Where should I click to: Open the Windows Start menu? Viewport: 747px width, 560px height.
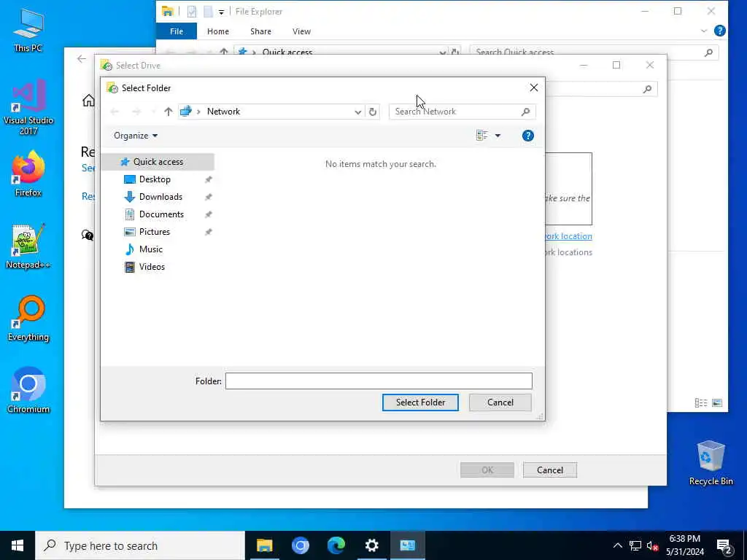click(18, 545)
